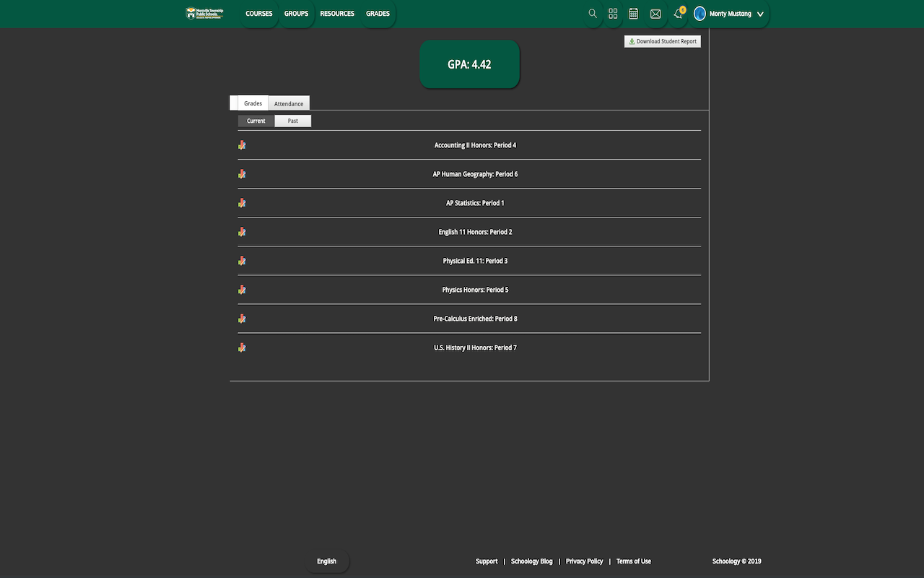Click Monty Mustang's profile avatar
This screenshot has width=924, height=578.
click(x=699, y=14)
